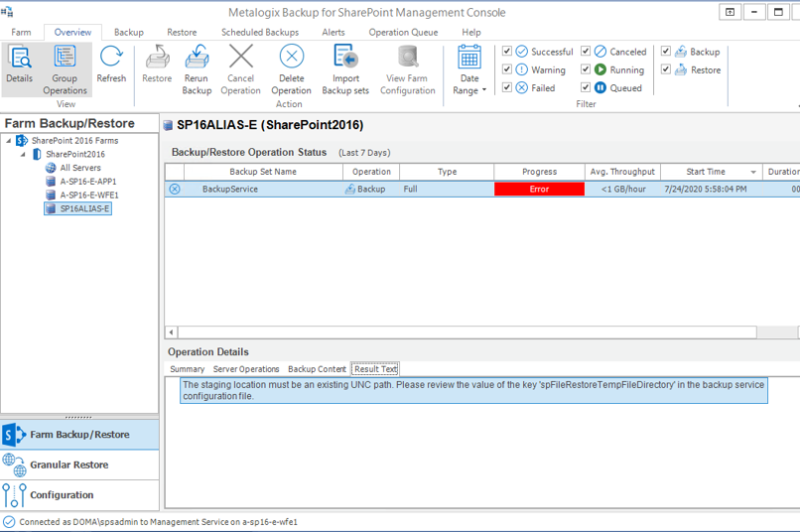Disable the Running filter checkbox

586,69
